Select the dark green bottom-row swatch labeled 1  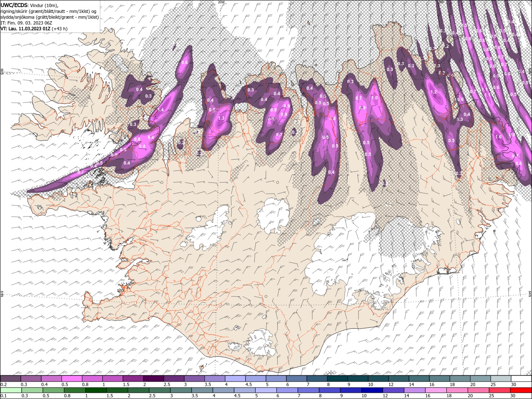click(x=96, y=390)
